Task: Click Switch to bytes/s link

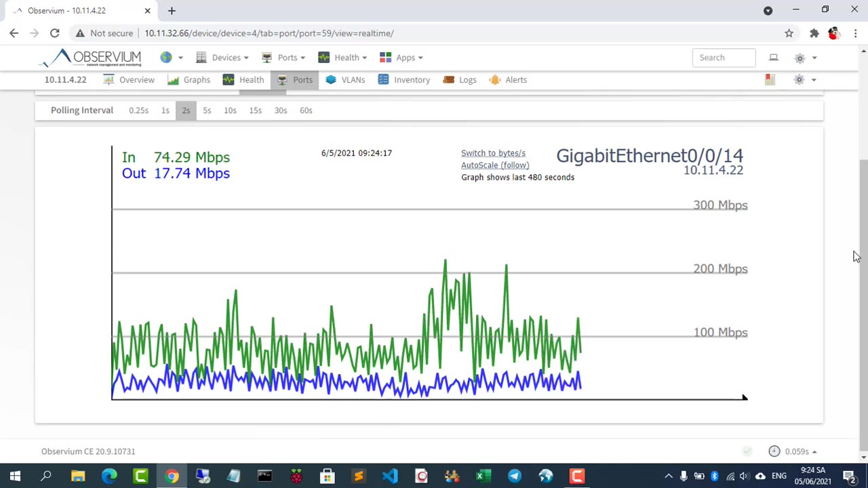Action: [x=493, y=153]
